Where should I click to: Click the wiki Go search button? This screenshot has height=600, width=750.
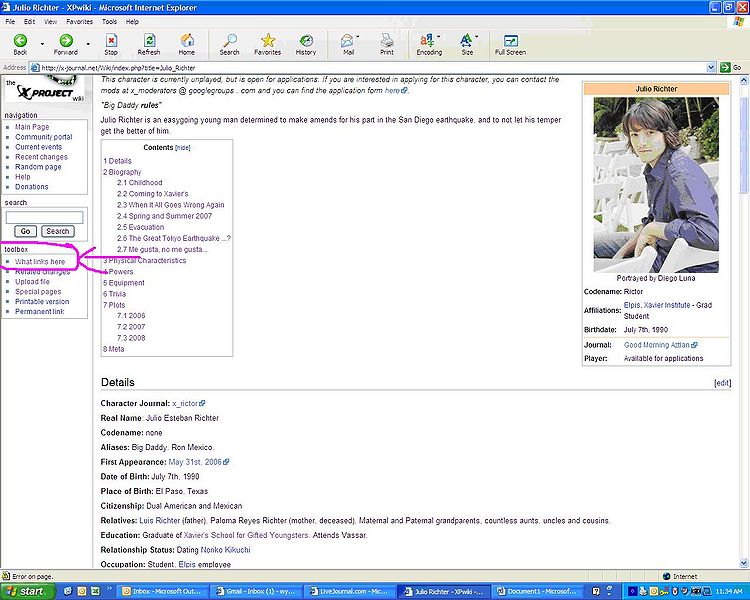click(x=25, y=231)
